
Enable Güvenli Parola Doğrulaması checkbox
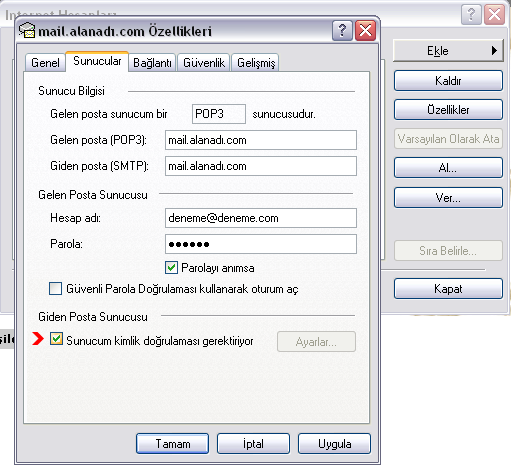point(55,289)
